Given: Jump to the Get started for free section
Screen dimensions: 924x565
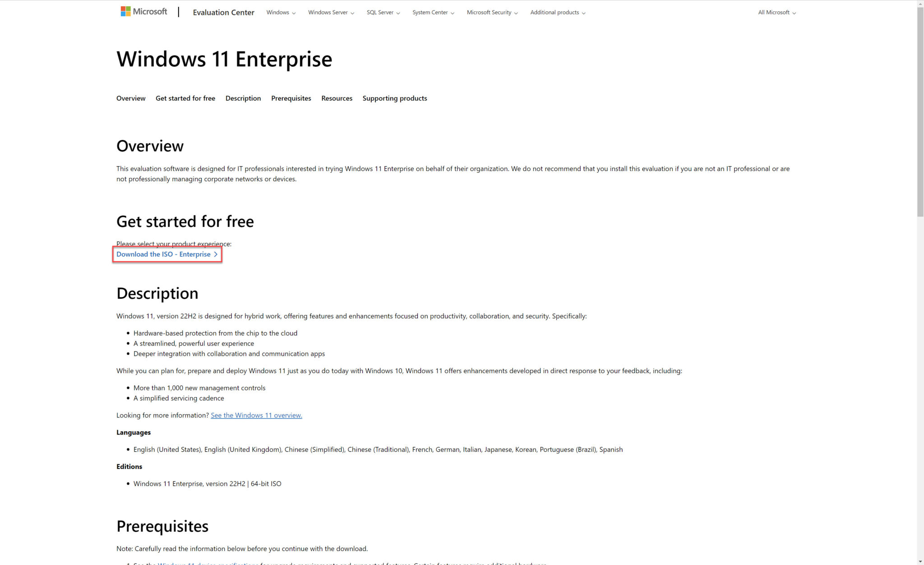Looking at the screenshot, I should [x=185, y=98].
